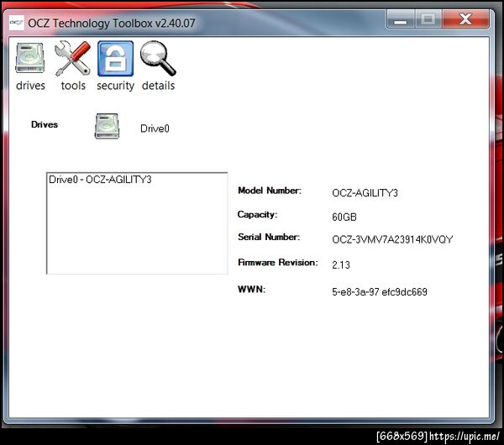Click the model number value OCZ-AGILITY3

click(x=365, y=193)
